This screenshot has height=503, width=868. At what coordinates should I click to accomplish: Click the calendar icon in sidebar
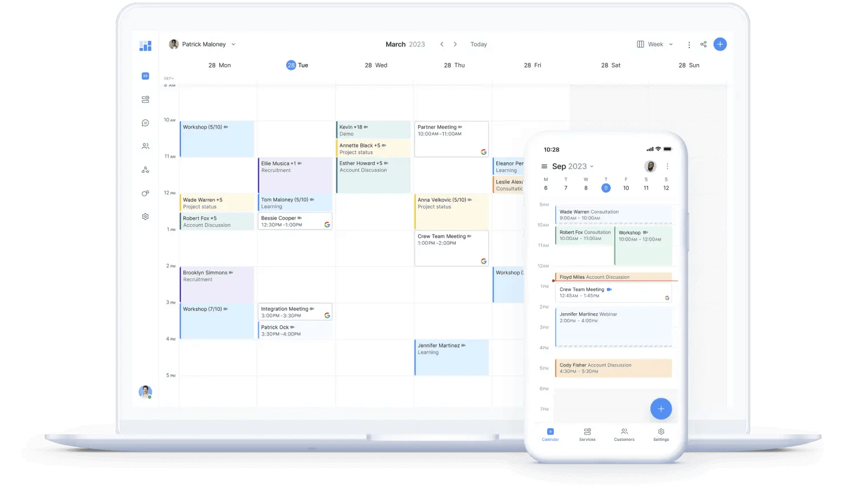145,76
